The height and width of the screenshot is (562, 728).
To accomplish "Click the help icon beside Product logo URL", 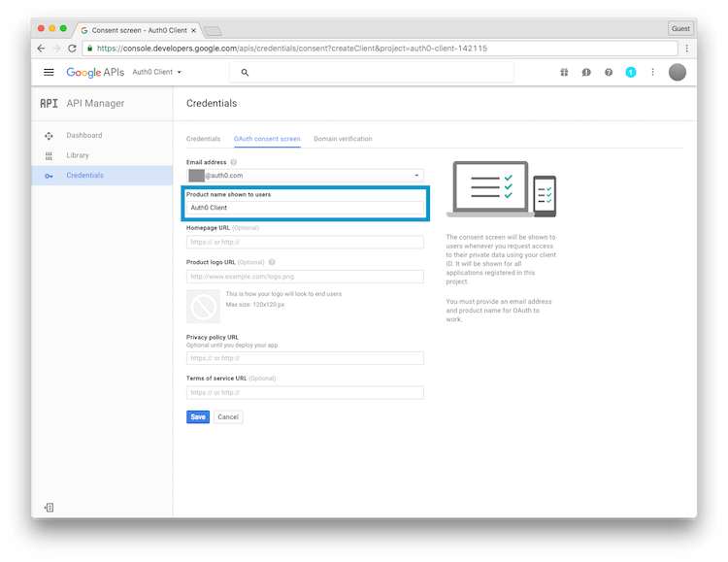I will pyautogui.click(x=272, y=262).
